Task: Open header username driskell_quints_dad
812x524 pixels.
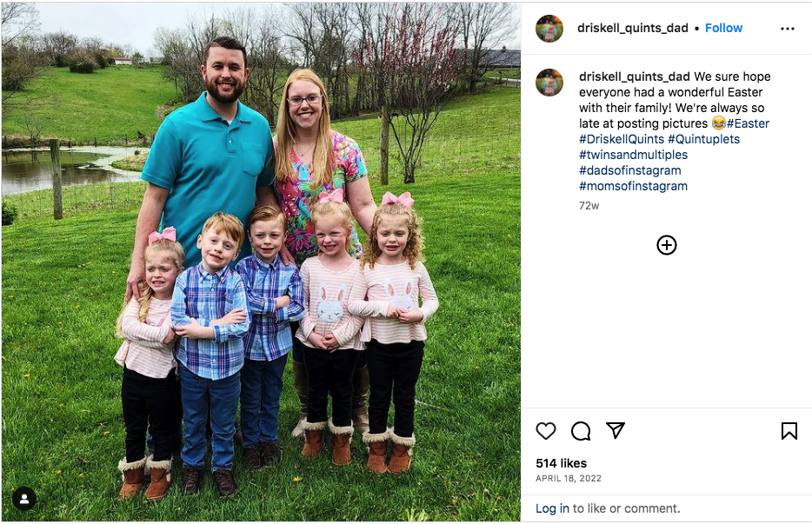Action: tap(633, 28)
